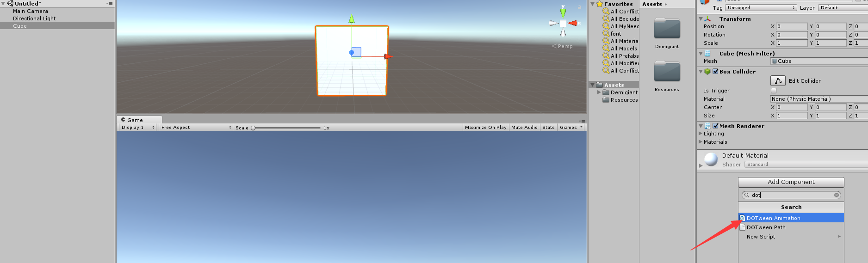This screenshot has height=263, width=868.
Task: Click the Physic Material object field
Action: pos(819,99)
